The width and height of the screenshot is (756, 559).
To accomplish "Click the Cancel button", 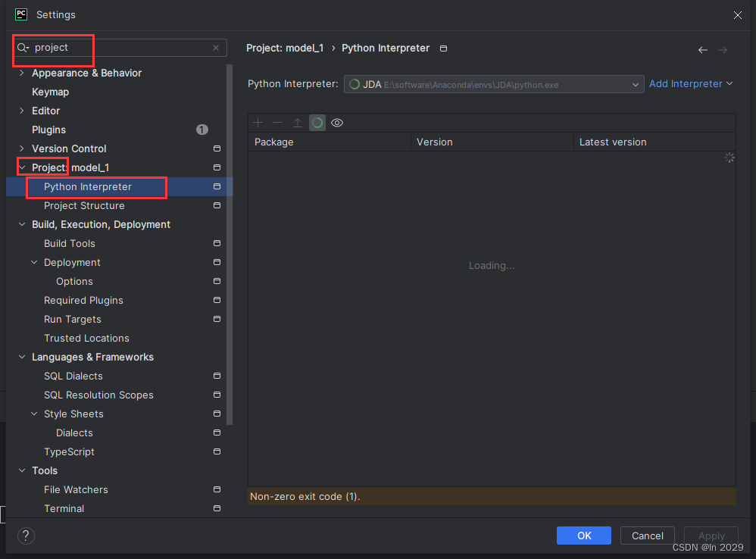I will pyautogui.click(x=647, y=536).
